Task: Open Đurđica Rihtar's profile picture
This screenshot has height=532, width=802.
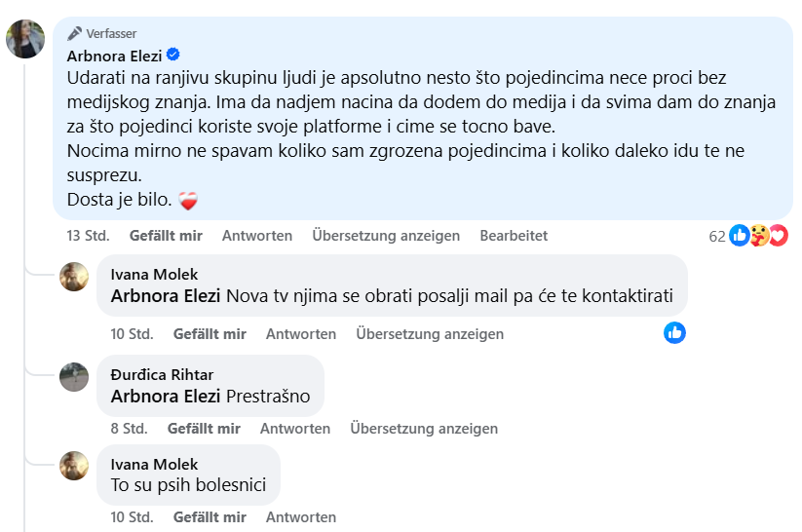Action: point(75,377)
